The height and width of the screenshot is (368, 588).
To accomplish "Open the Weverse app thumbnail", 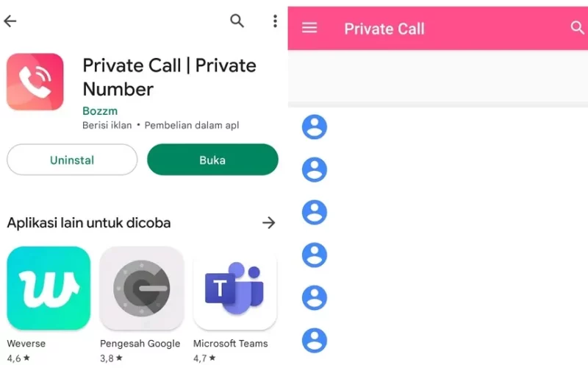I will point(49,288).
